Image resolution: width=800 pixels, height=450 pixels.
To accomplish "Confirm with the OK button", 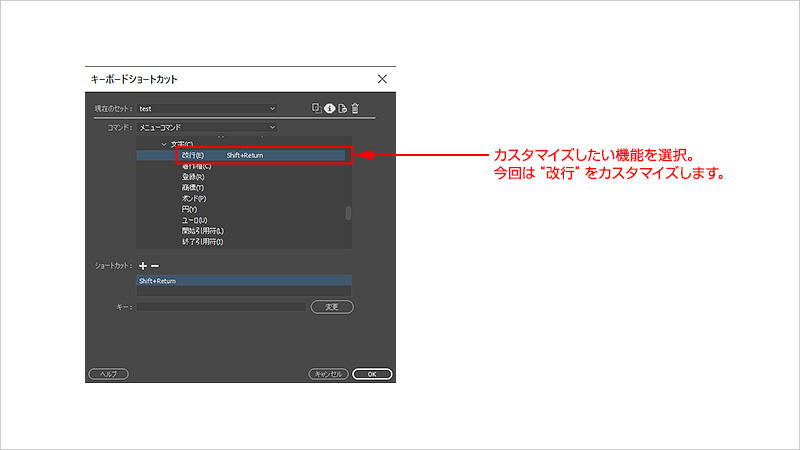I will pos(372,374).
